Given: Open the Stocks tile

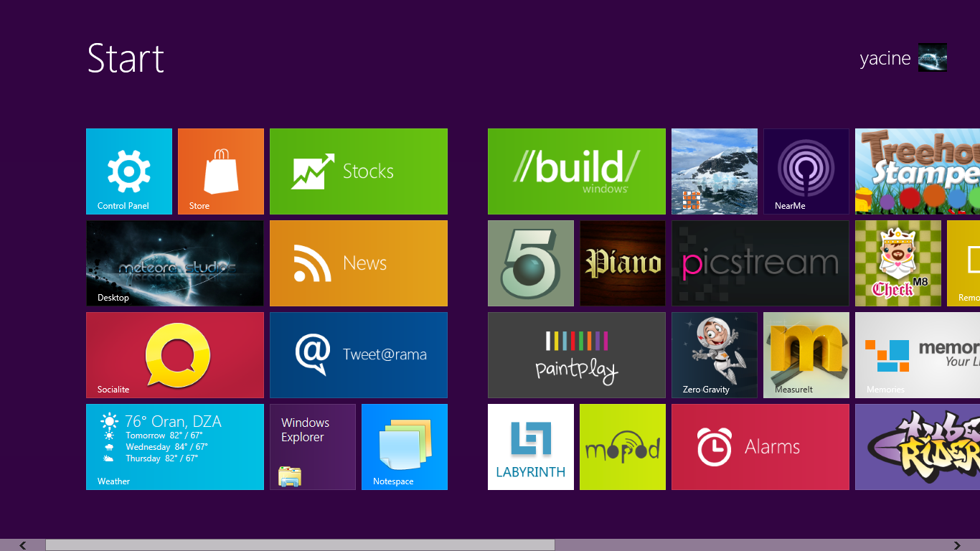Looking at the screenshot, I should 359,171.
